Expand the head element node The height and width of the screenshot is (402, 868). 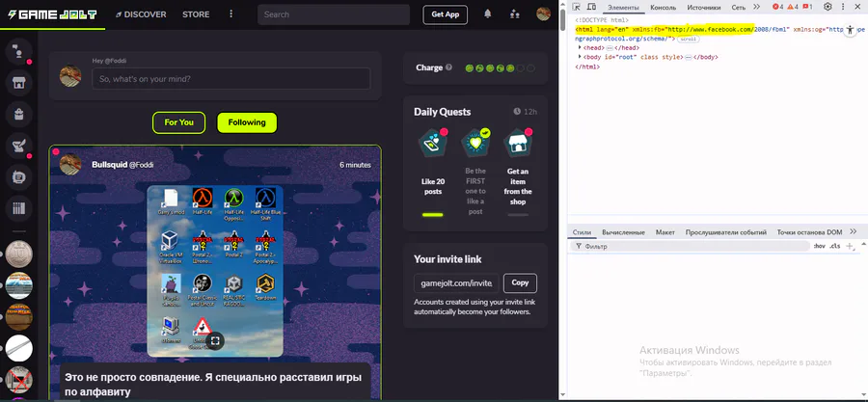click(580, 48)
